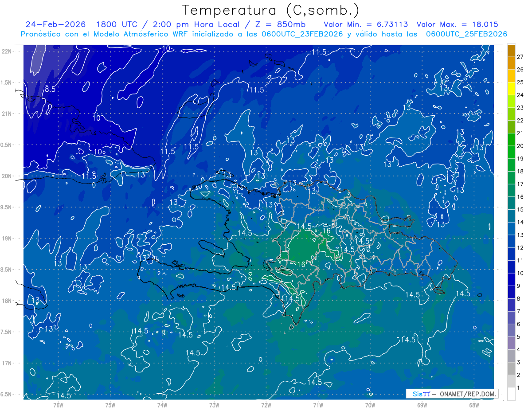Click the colorbar label '26'
Viewport: 532px width, 411px height.
tap(520, 70)
